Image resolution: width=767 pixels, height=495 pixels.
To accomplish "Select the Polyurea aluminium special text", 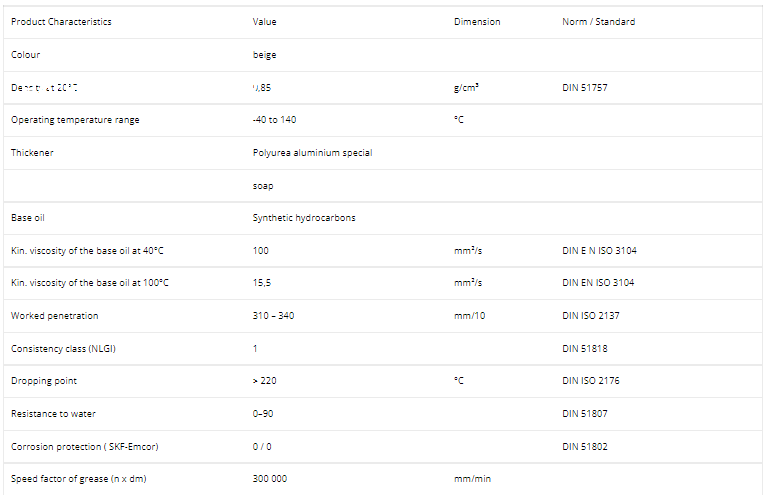I will [312, 153].
